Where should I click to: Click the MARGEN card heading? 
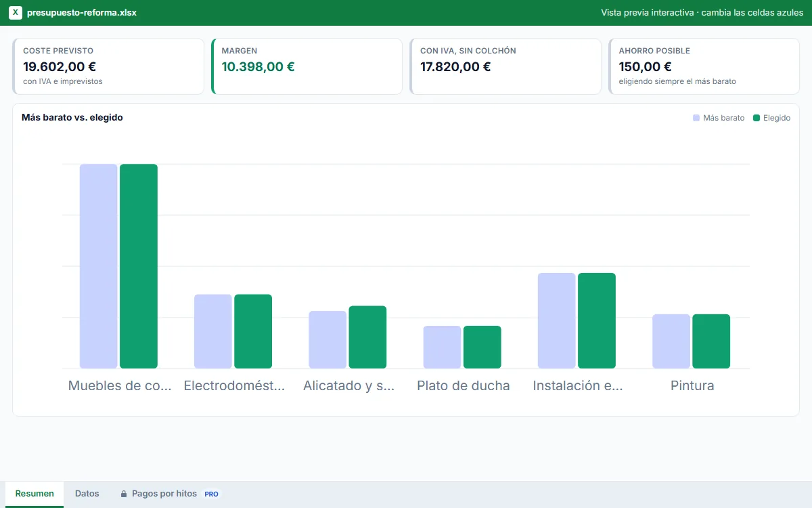pyautogui.click(x=240, y=51)
